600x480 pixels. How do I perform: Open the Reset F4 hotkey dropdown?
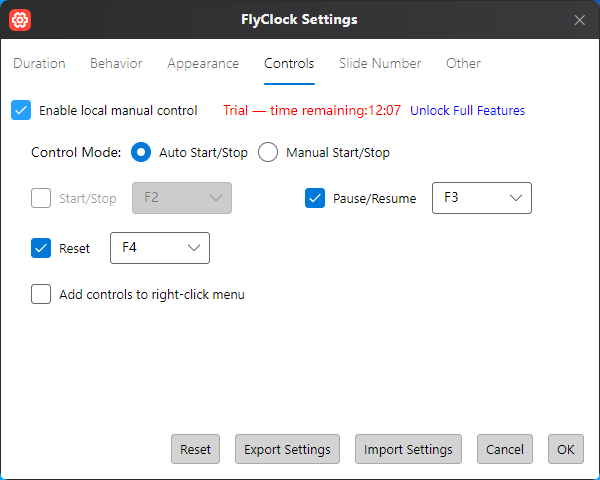coord(160,248)
